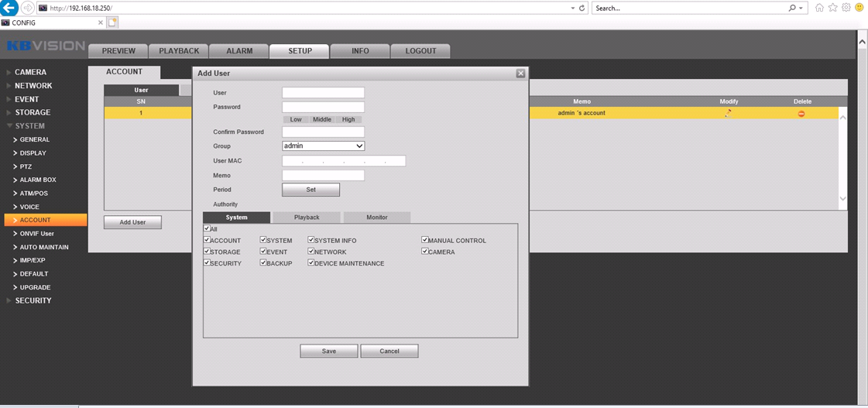
Task: Click the browser back arrow button
Action: tap(9, 8)
